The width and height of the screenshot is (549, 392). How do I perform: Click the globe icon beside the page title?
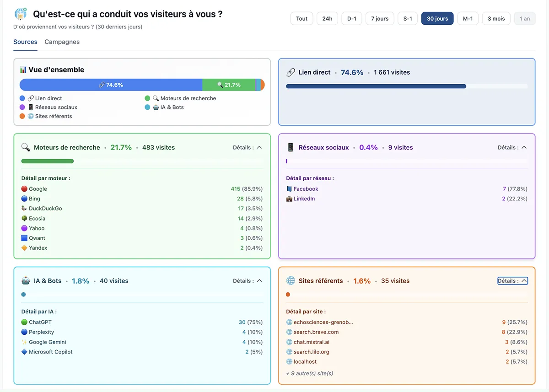tap(21, 14)
